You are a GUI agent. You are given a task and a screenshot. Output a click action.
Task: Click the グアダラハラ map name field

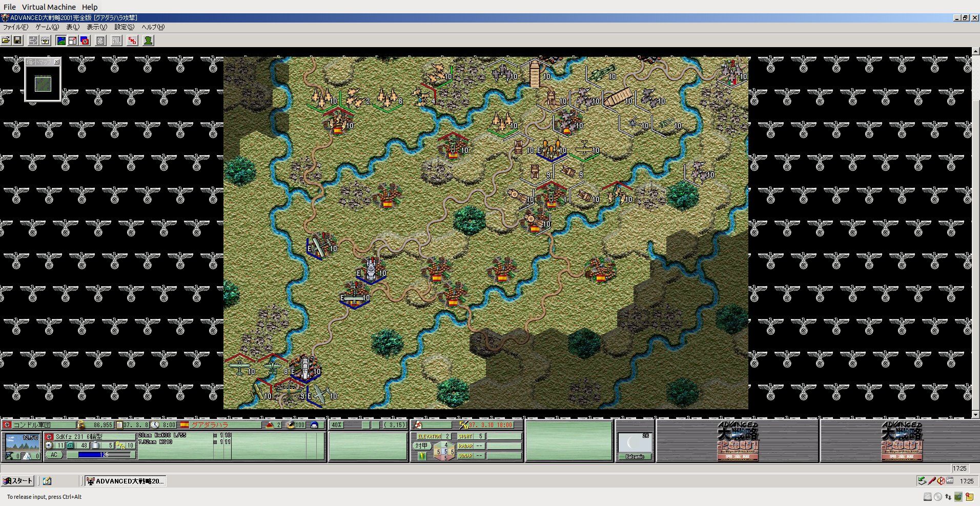(x=226, y=425)
